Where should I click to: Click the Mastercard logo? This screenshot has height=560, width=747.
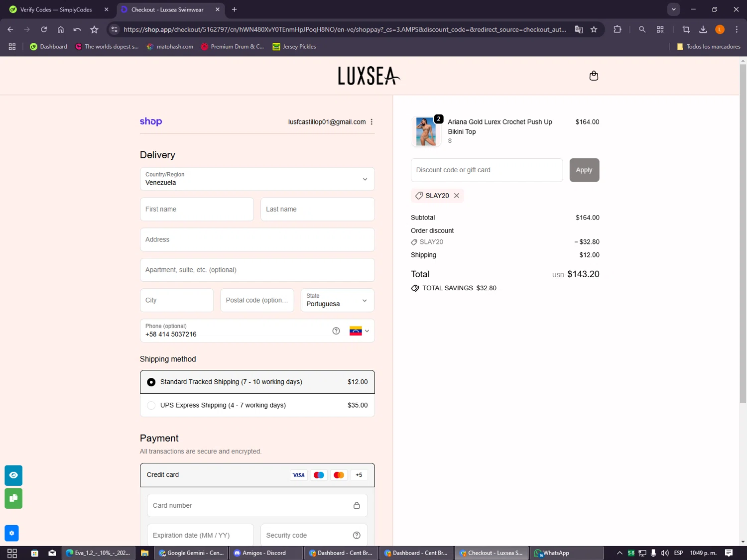[339, 475]
